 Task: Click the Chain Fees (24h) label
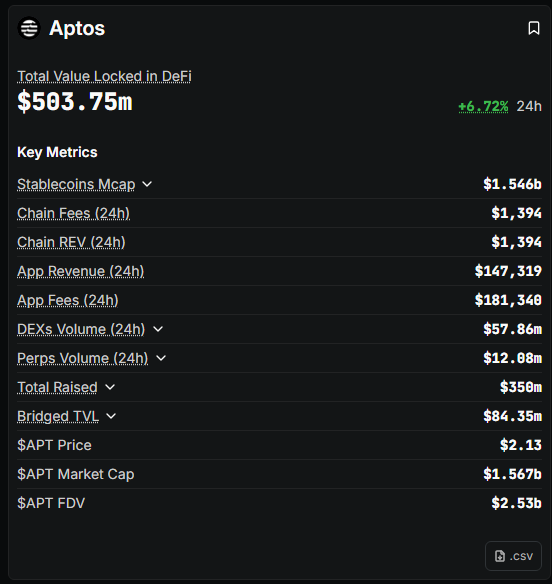pos(73,213)
